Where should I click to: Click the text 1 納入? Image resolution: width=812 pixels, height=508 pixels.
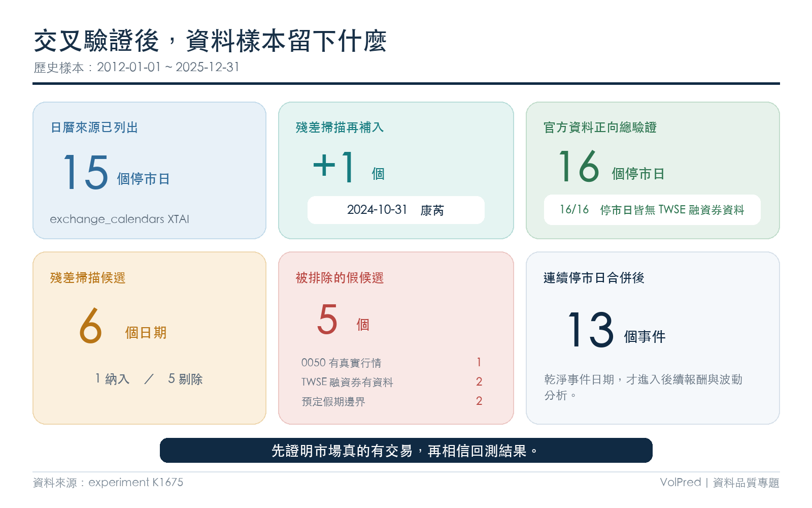[112, 379]
